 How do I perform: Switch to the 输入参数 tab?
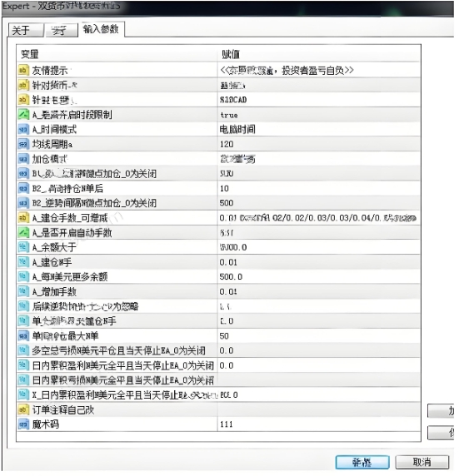[102, 29]
